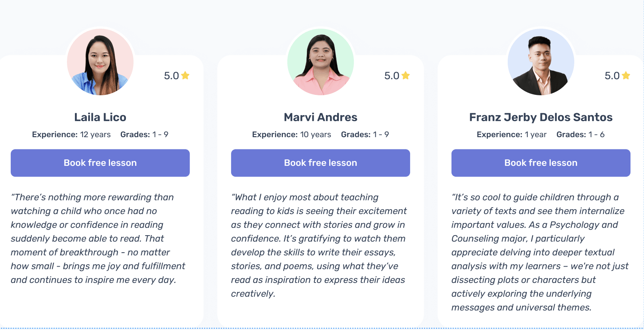644x330 pixels.
Task: Click the star rating icon on Marvi Andres's card
Action: (x=406, y=75)
